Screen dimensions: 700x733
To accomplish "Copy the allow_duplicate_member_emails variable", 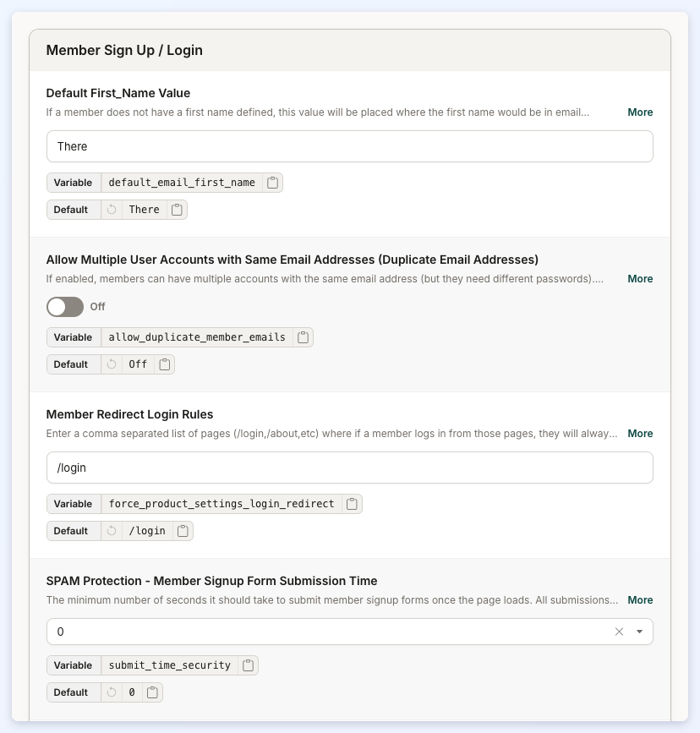I will pyautogui.click(x=303, y=337).
